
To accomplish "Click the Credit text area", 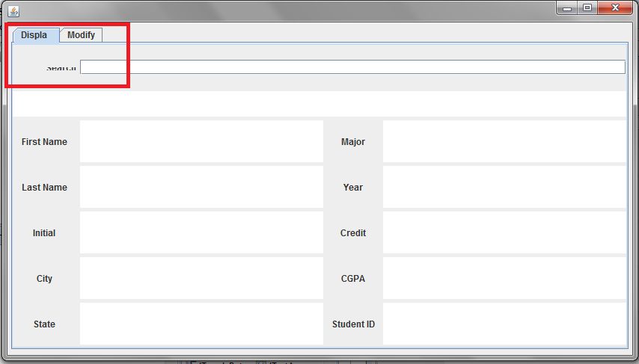I will point(504,232).
